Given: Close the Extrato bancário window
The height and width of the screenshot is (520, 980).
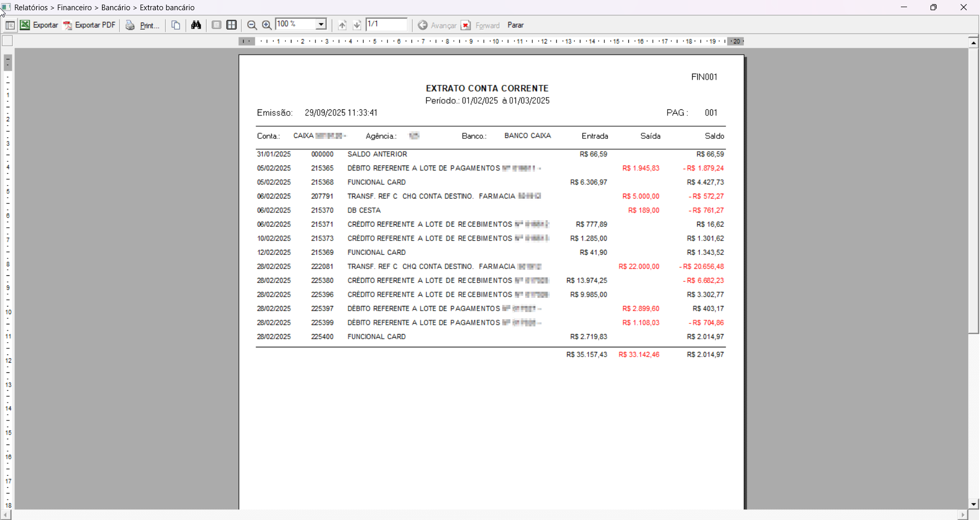Looking at the screenshot, I should tap(964, 8).
